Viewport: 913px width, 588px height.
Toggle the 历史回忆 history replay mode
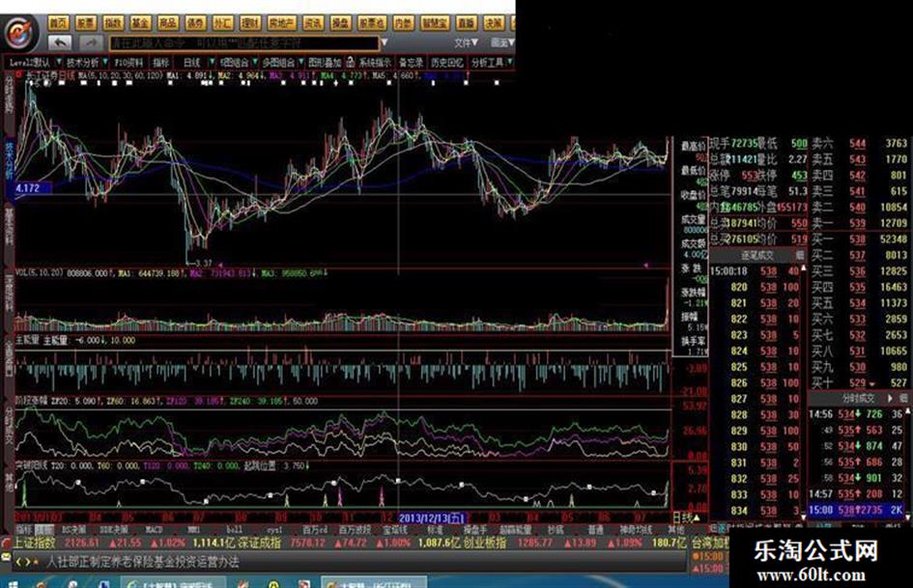pos(447,62)
